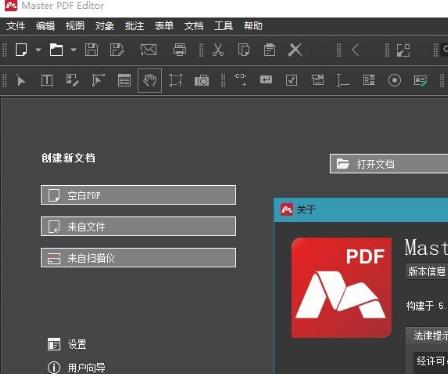Open the 文件 menu
The image size is (448, 374).
tap(15, 26)
